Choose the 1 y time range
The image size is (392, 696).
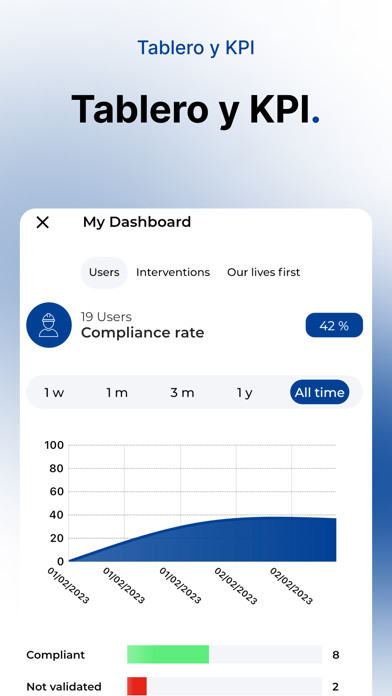[x=245, y=393]
